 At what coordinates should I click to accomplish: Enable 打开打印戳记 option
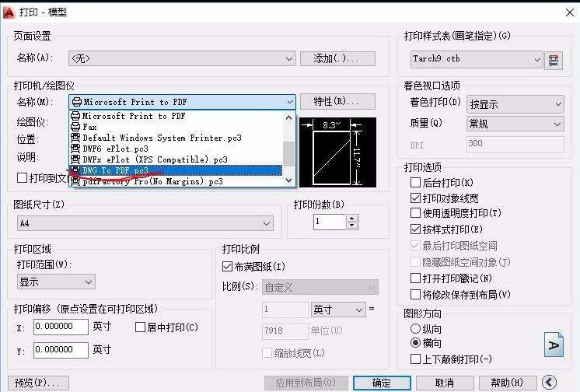coord(415,278)
